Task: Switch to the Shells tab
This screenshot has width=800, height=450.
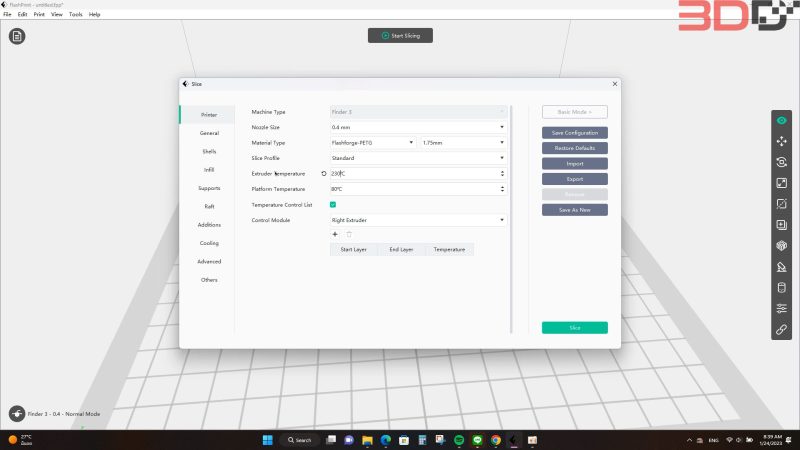Action: (x=209, y=152)
